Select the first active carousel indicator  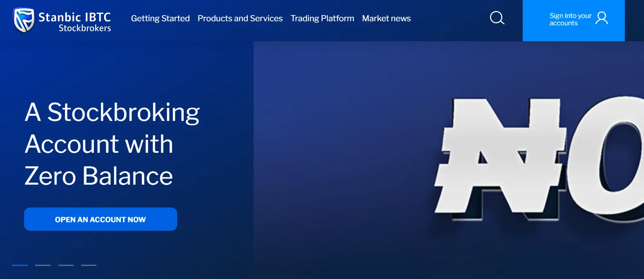point(20,265)
